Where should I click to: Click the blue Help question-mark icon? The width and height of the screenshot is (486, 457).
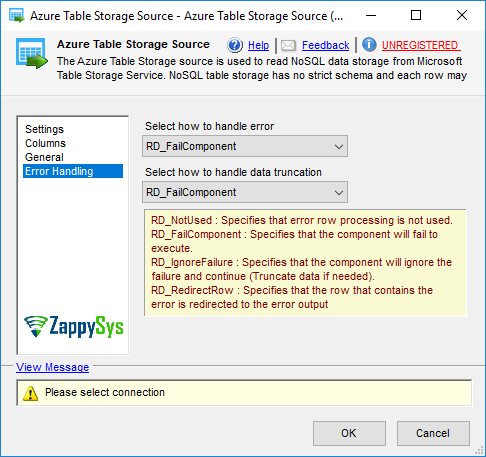pos(235,45)
